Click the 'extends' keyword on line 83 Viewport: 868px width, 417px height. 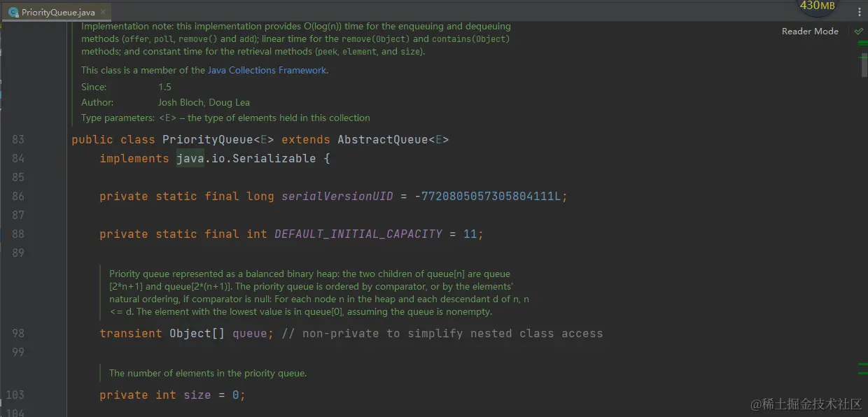[x=306, y=140]
